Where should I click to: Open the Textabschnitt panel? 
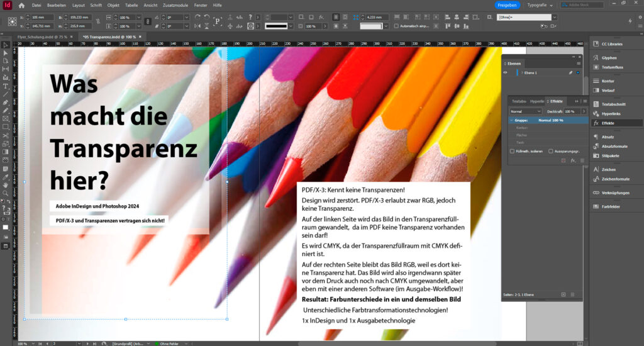tap(613, 104)
